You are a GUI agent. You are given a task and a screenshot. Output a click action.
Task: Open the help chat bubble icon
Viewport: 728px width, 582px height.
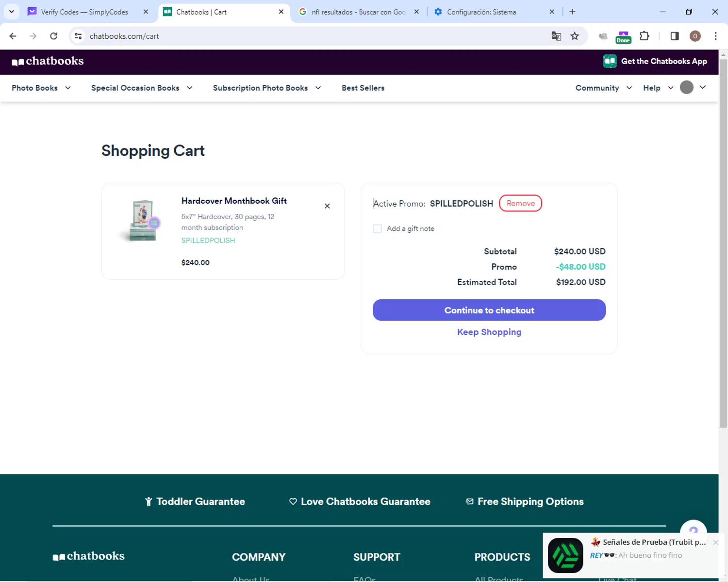coord(694,529)
